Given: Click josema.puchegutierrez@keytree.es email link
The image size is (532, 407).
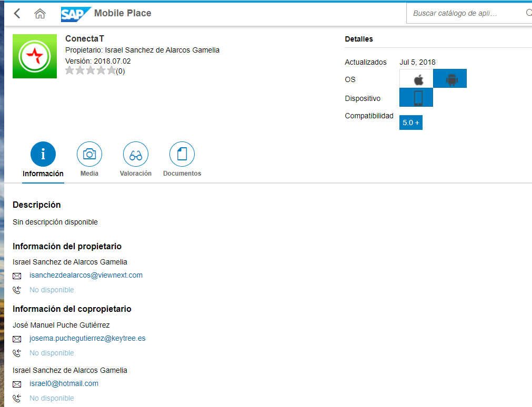Looking at the screenshot, I should pyautogui.click(x=87, y=338).
